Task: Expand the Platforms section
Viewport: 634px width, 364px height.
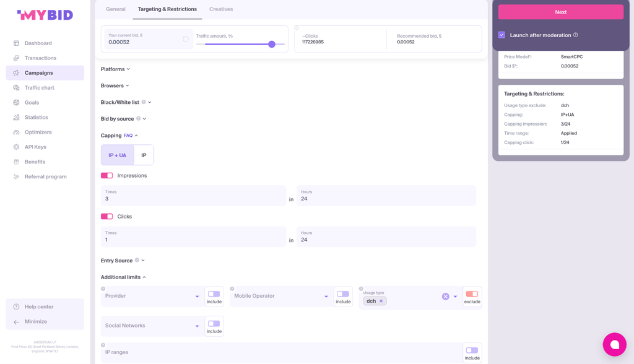Action: 115,69
